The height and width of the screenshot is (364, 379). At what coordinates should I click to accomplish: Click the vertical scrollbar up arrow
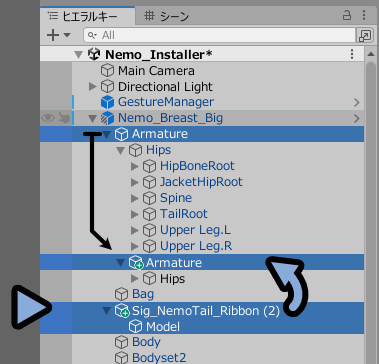pyautogui.click(x=371, y=55)
